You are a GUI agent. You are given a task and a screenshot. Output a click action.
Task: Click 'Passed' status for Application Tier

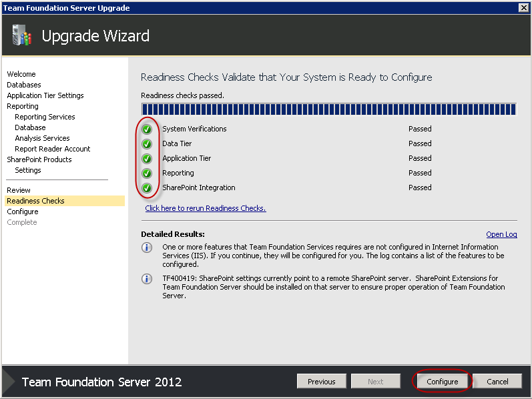pyautogui.click(x=420, y=158)
